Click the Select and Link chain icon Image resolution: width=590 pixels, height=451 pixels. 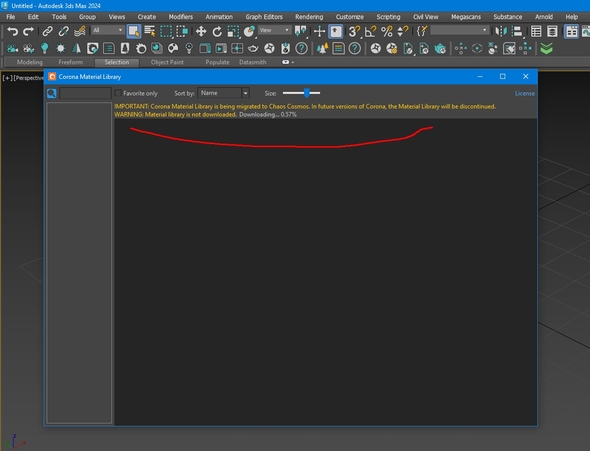pyautogui.click(x=47, y=31)
